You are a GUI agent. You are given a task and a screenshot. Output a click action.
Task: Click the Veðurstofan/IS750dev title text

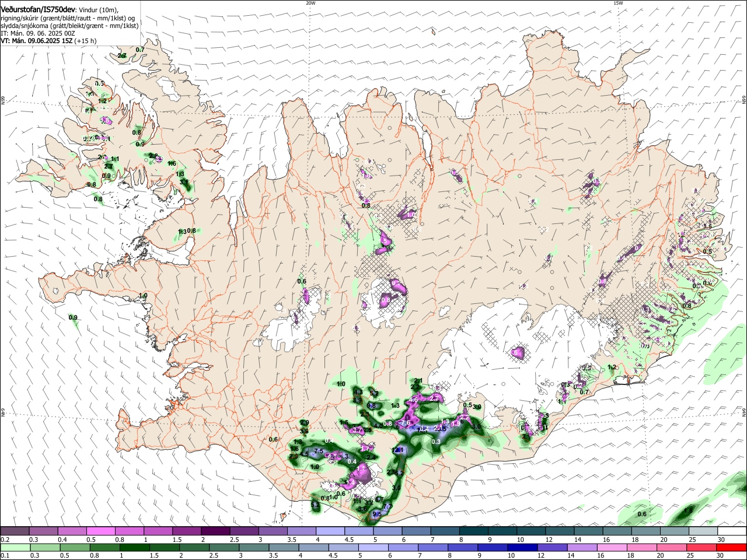coord(38,9)
